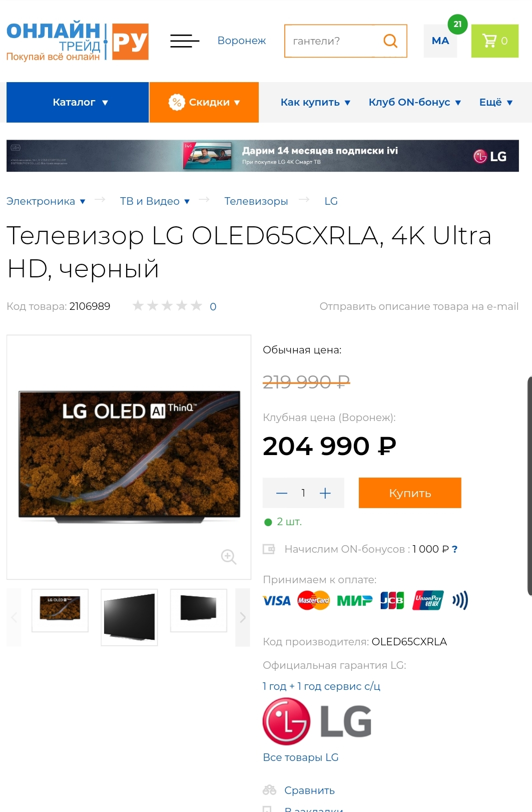The width and height of the screenshot is (532, 812).
Task: Click the ОнлайнТрейд.ру logo
Action: [x=78, y=42]
